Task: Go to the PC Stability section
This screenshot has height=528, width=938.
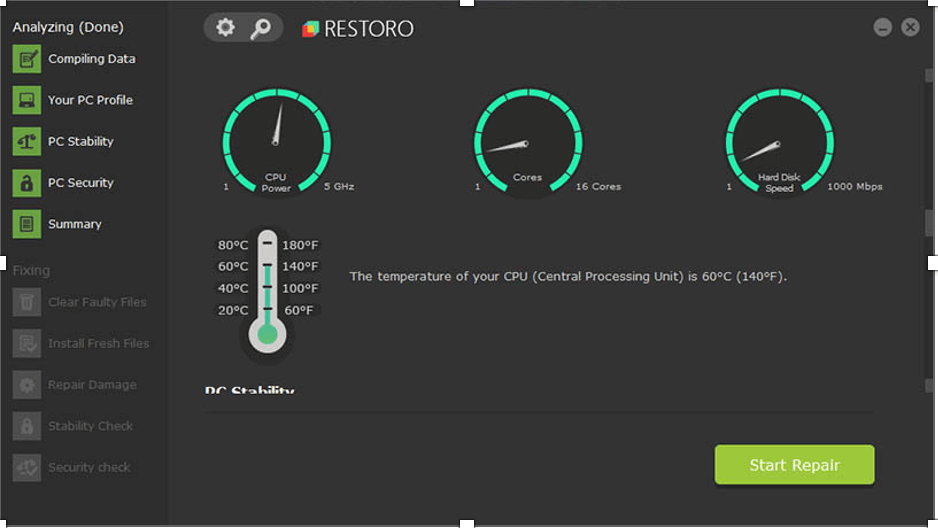Action: tap(81, 141)
